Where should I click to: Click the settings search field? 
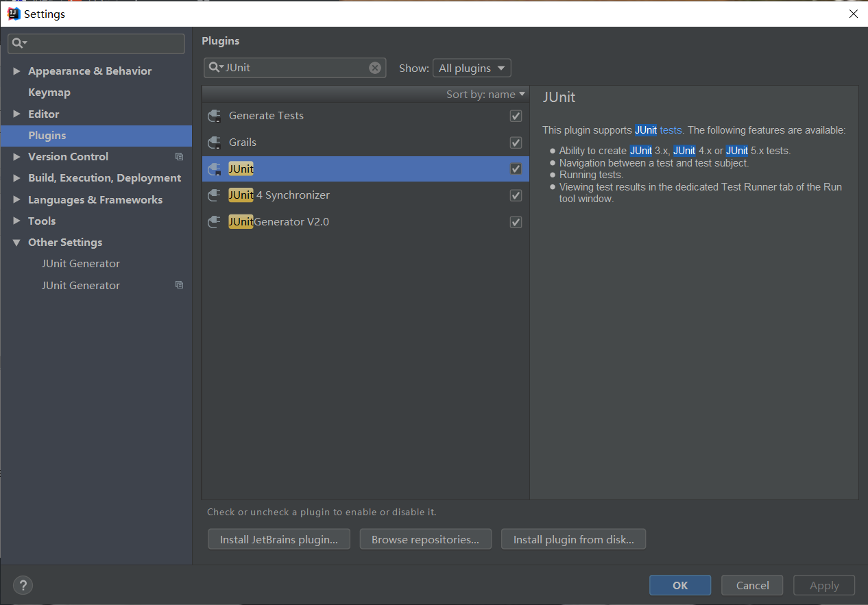103,44
